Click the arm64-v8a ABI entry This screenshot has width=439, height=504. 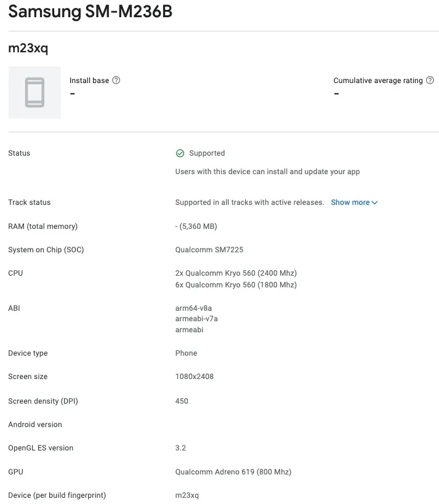(191, 307)
